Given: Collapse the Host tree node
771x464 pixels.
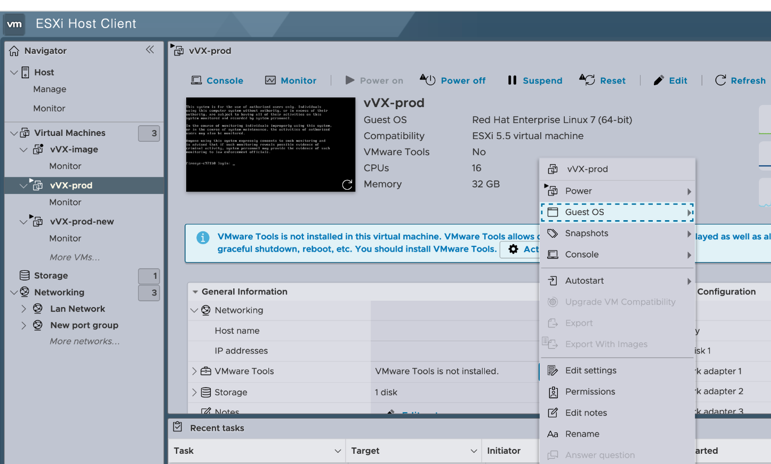Looking at the screenshot, I should (x=14, y=72).
